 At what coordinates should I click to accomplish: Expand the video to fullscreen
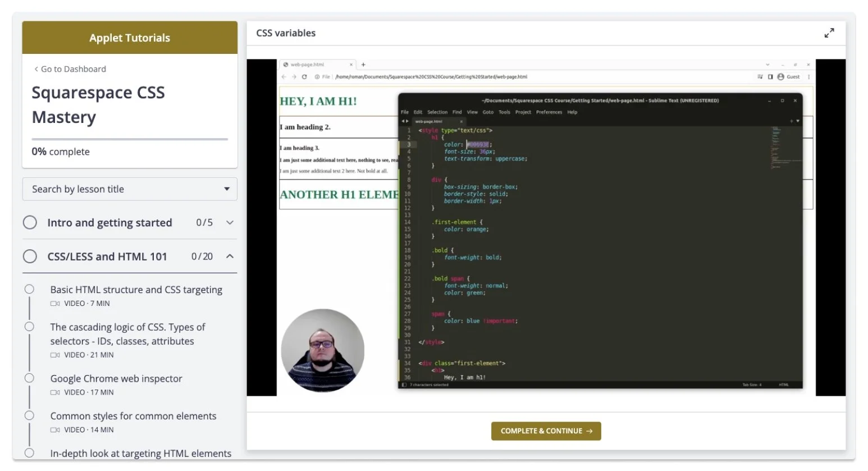830,33
